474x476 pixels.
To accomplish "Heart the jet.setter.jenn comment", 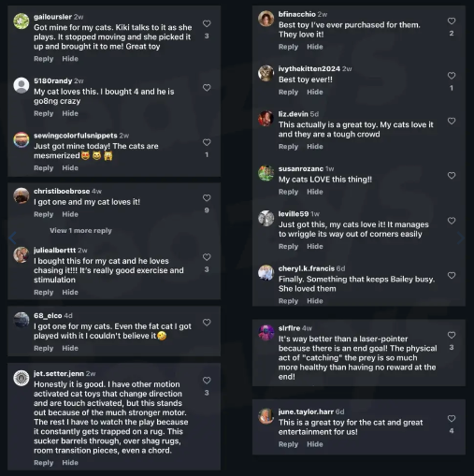I will tap(207, 381).
